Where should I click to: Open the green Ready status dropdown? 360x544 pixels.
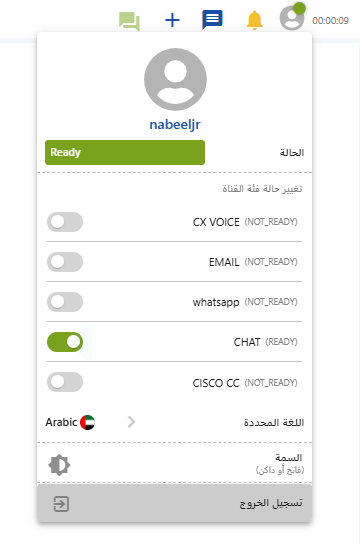(125, 152)
